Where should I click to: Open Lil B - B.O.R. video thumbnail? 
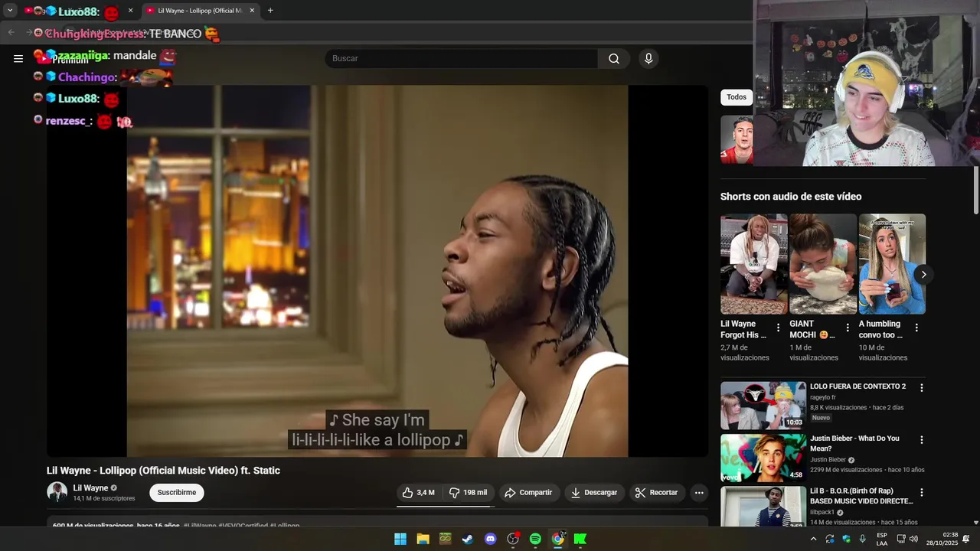[x=763, y=507]
